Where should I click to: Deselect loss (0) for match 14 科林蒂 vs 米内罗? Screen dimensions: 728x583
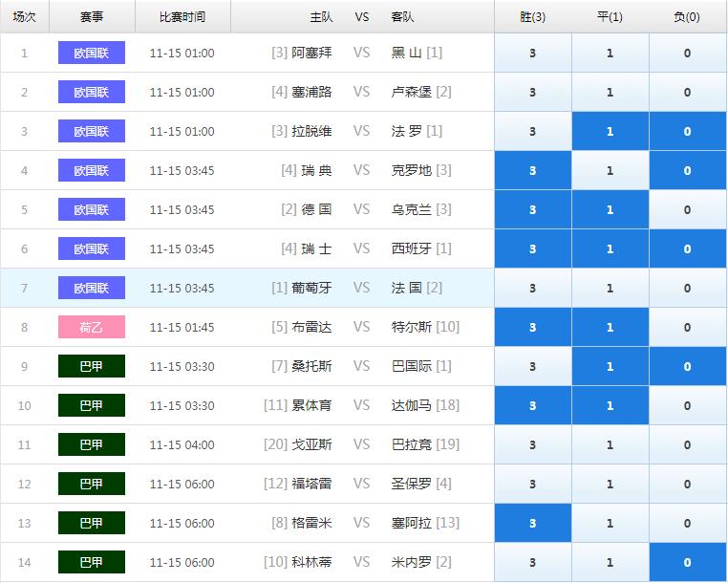pos(688,562)
